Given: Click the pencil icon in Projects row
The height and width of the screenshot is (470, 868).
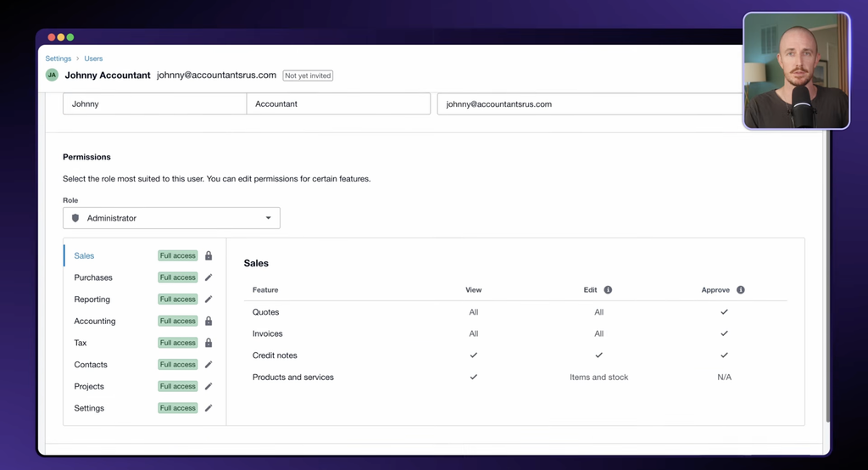Looking at the screenshot, I should click(x=209, y=386).
